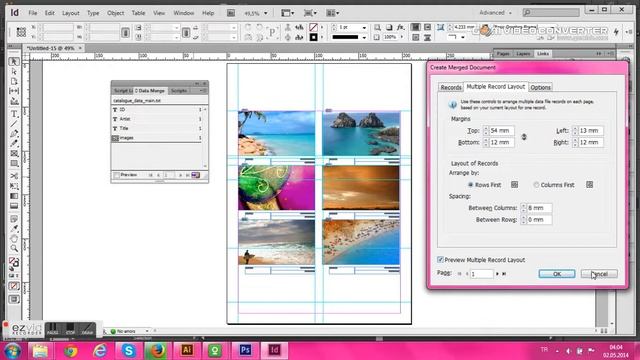Click the Columns First layout icon
Screen dimensions: 640x360
coord(589,185)
